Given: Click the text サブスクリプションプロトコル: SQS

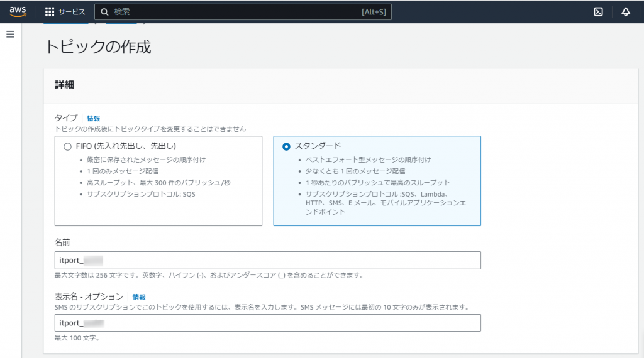Looking at the screenshot, I should click(141, 194).
